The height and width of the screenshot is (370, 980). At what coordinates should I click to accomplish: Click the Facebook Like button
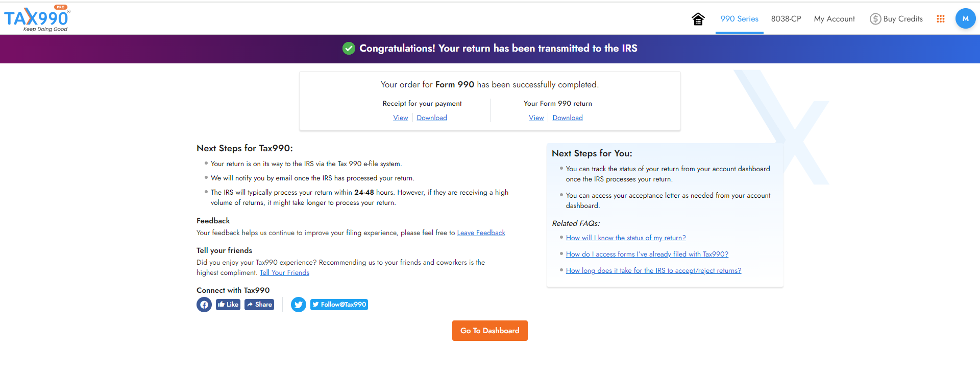coord(228,305)
